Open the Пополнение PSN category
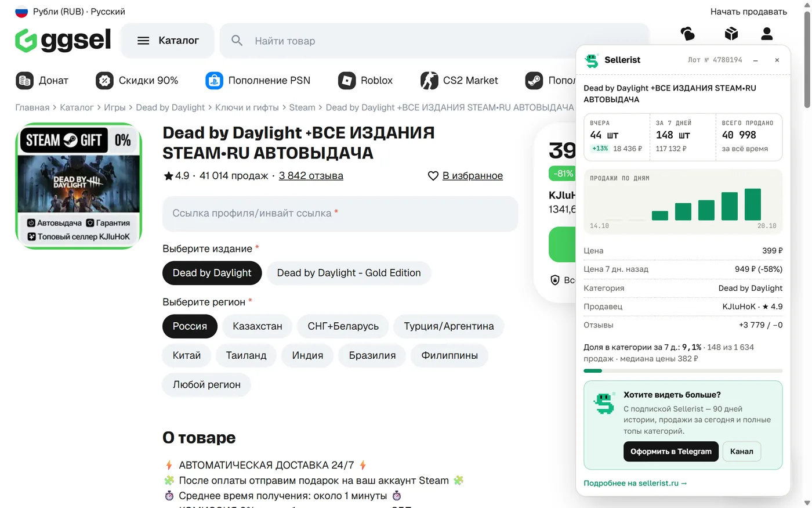812x508 pixels. pos(258,81)
